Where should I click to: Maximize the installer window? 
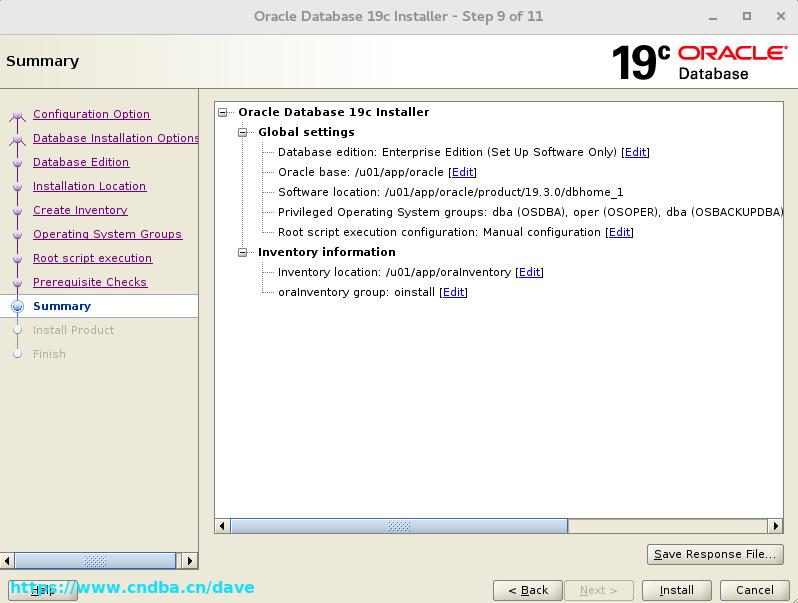pyautogui.click(x=747, y=16)
